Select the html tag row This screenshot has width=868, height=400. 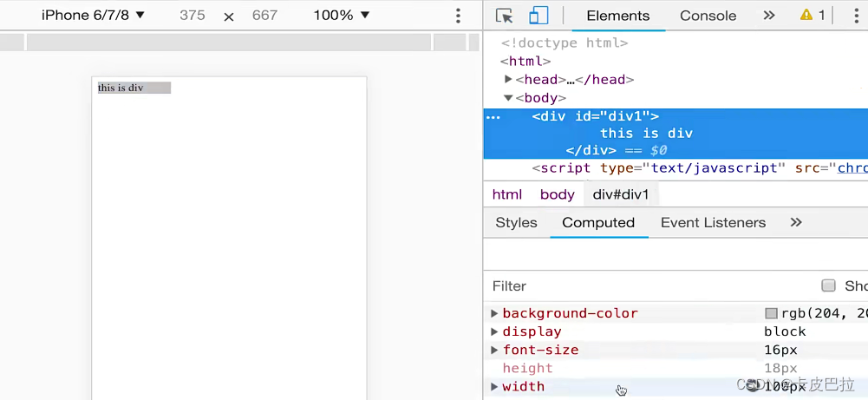(525, 61)
